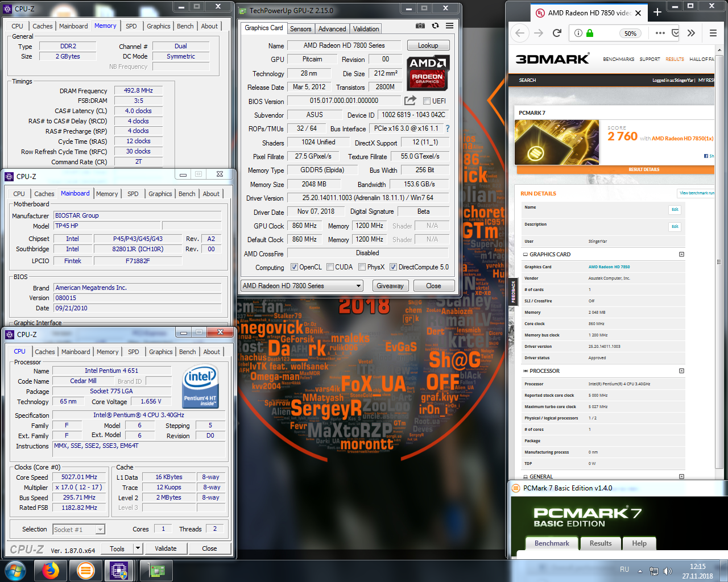Click the Firefox taskbar icon
This screenshot has height=582, width=728.
pyautogui.click(x=51, y=571)
